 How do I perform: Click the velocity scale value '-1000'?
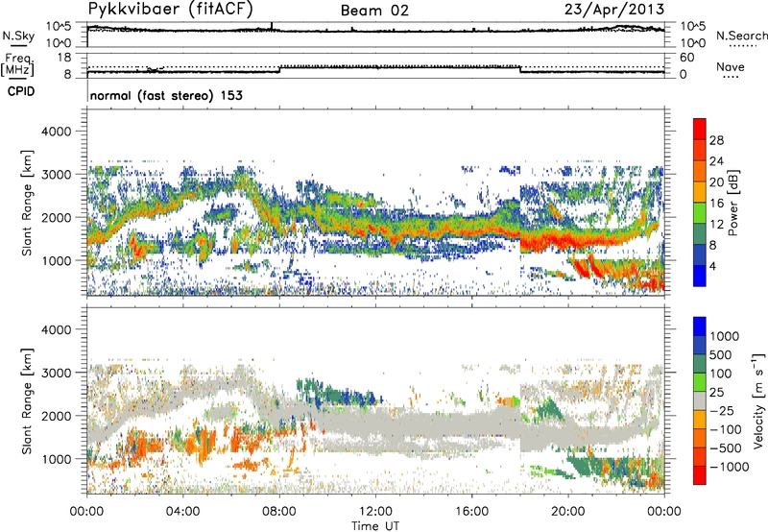pyautogui.click(x=730, y=467)
